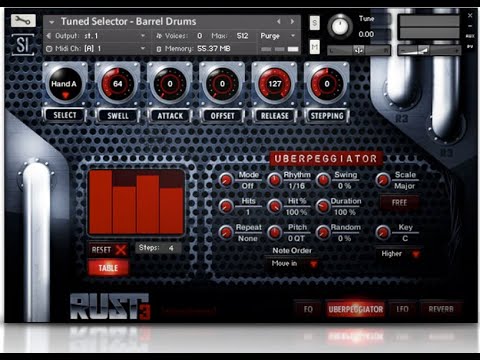Click the Rhythm knob set to 1/16
Screen dimensions: 480x360
click(274, 180)
